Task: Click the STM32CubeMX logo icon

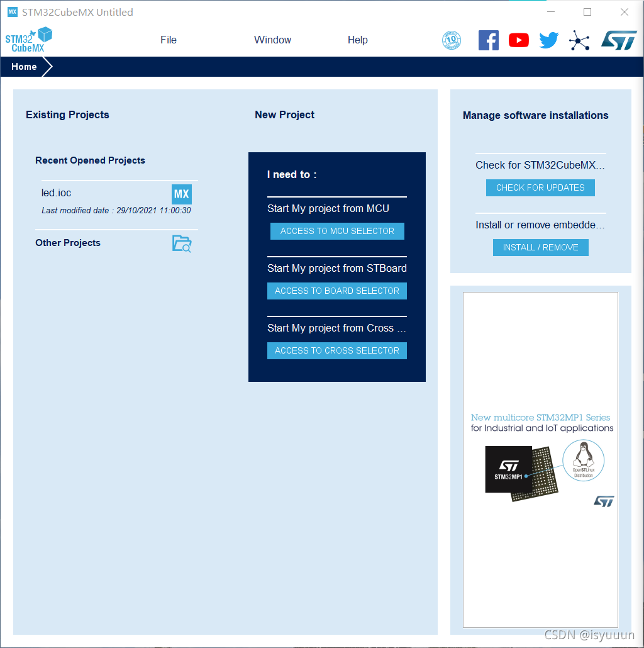Action: 28,40
